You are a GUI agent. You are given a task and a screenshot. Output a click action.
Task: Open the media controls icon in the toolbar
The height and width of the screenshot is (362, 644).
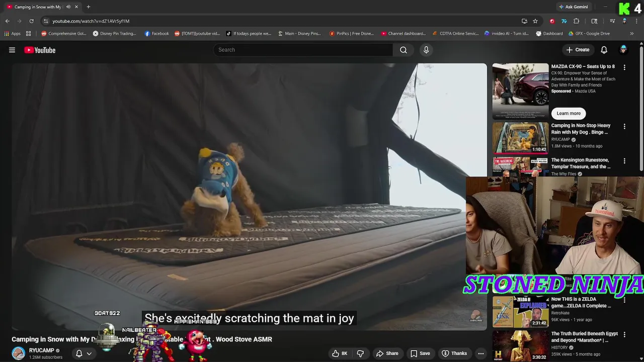[x=612, y=21]
